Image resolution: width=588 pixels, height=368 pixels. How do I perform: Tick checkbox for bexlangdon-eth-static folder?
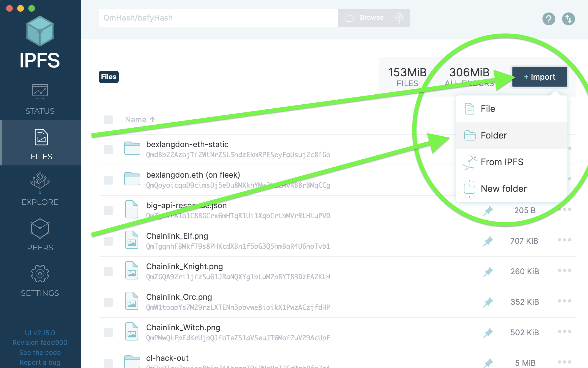click(108, 150)
